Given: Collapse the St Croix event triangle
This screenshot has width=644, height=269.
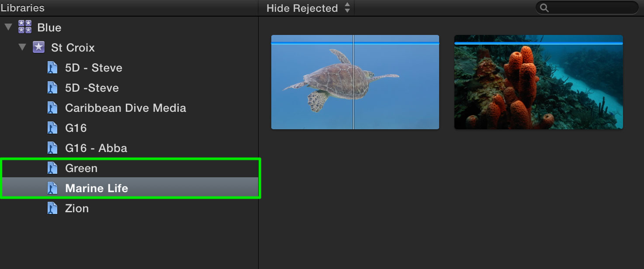Looking at the screenshot, I should [22, 47].
